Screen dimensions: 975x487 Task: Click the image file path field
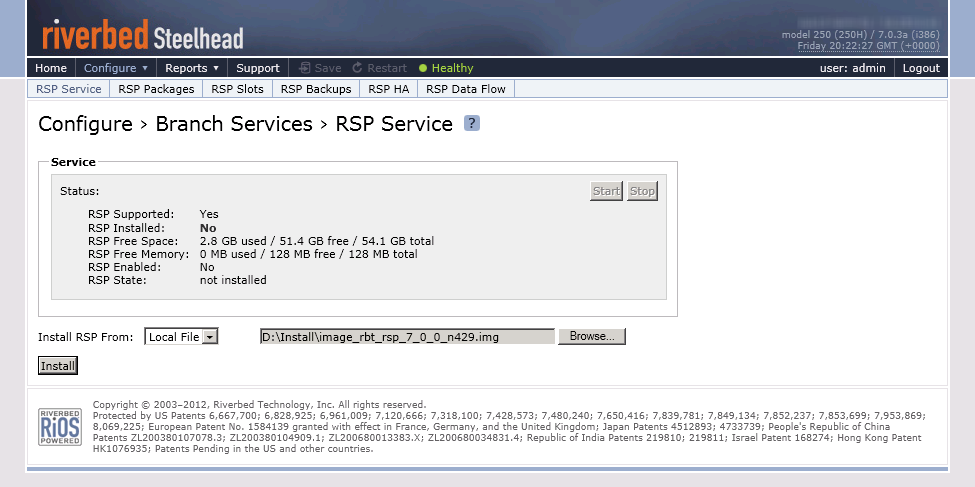(x=407, y=336)
